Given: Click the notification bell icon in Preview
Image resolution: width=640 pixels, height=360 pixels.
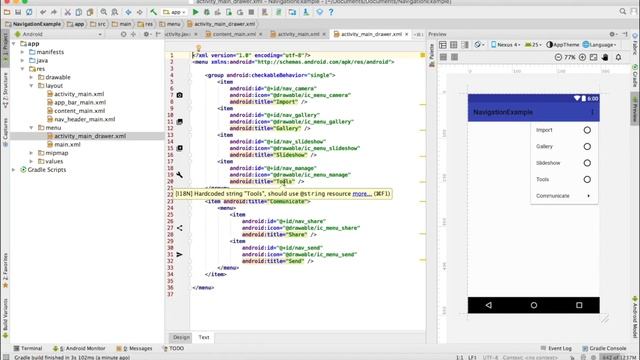Looking at the screenshot, I should [x=618, y=57].
